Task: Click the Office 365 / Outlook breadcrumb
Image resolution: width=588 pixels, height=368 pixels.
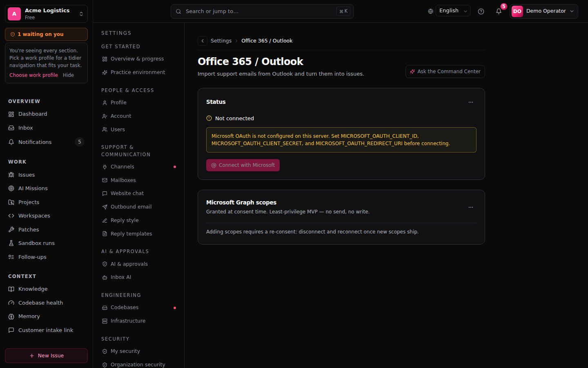Action: 267,41
